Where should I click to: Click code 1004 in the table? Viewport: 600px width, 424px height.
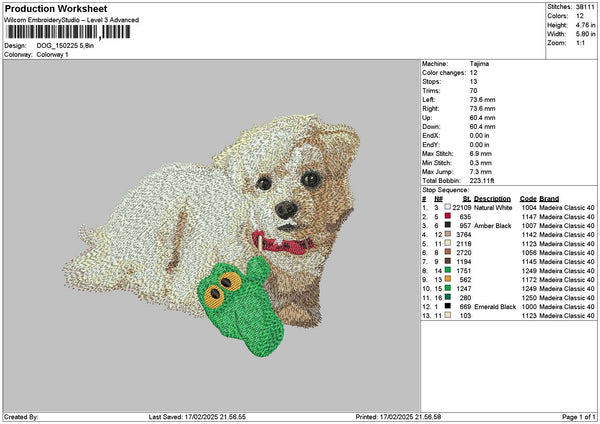click(x=529, y=207)
